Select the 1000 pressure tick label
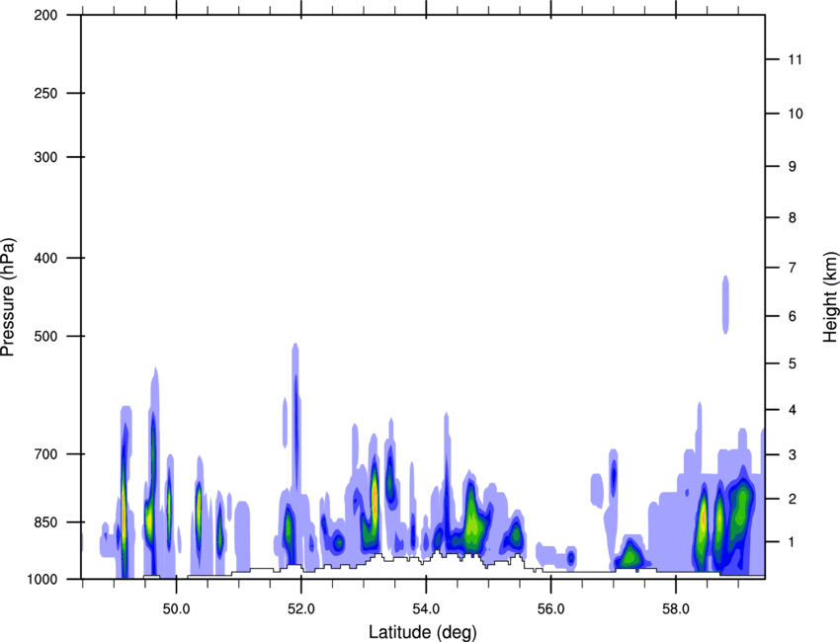Screen dimensions: 840x642 [x=42, y=579]
